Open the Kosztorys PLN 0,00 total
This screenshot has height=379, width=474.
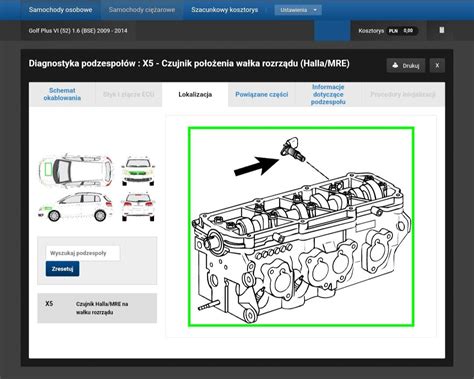(387, 31)
